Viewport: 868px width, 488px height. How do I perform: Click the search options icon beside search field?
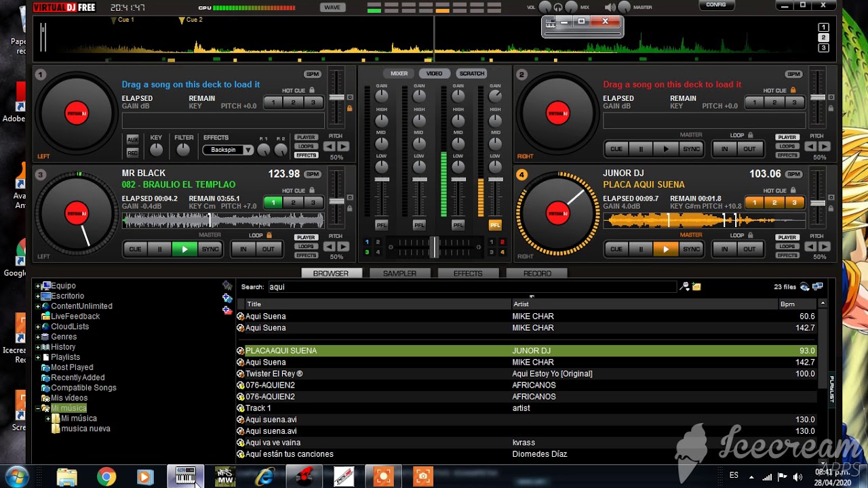685,287
